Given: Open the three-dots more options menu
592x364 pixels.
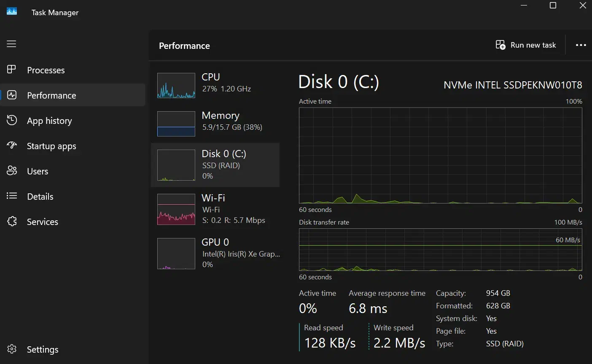Looking at the screenshot, I should click(x=581, y=45).
